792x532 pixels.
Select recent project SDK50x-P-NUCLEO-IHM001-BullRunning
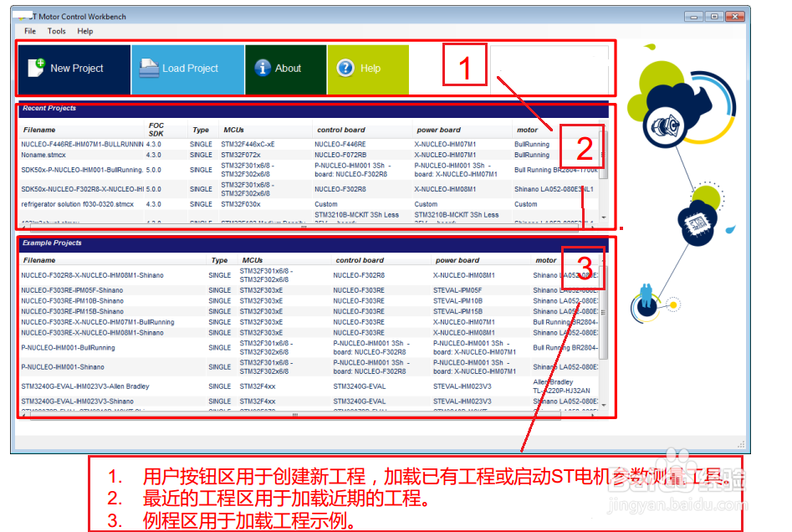coord(82,170)
